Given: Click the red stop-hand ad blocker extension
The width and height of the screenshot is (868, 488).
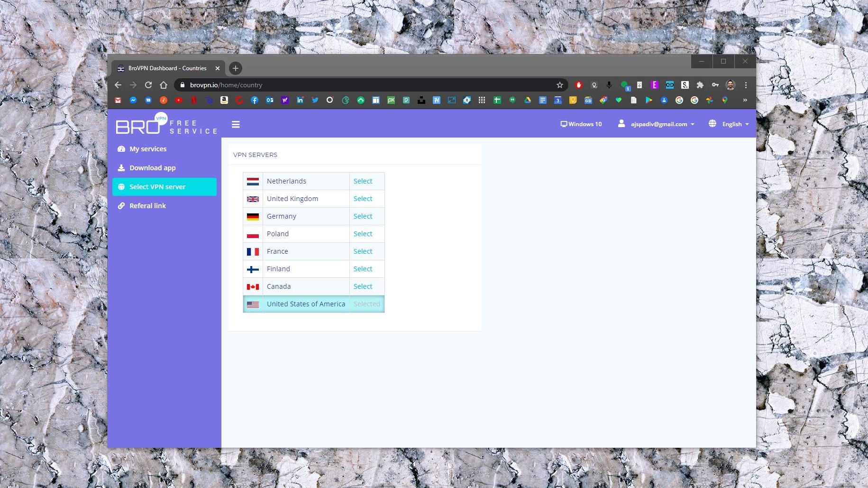Looking at the screenshot, I should coord(579,85).
